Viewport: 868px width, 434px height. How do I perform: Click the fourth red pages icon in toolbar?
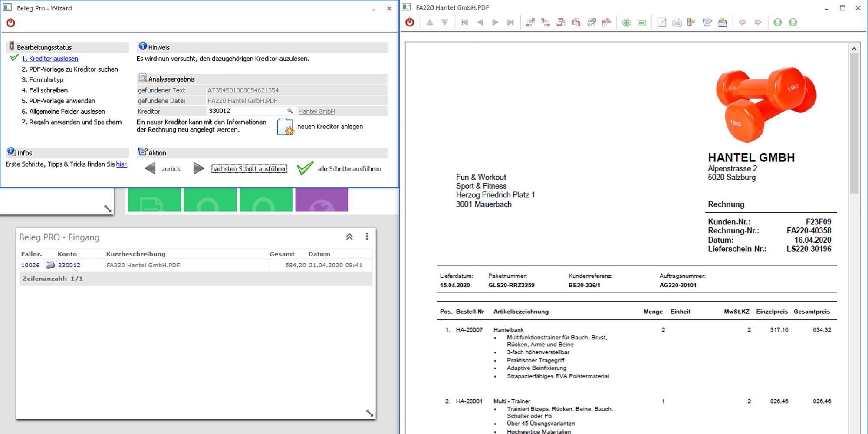point(576,22)
